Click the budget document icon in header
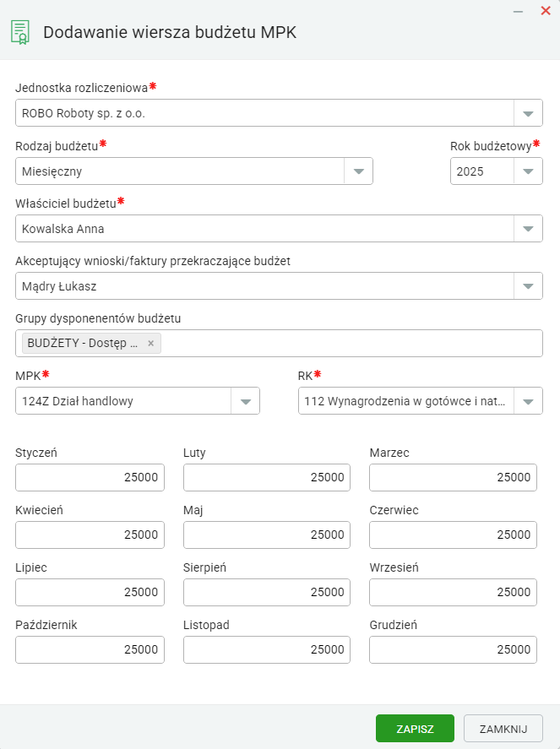The height and width of the screenshot is (749, 560). click(20, 32)
